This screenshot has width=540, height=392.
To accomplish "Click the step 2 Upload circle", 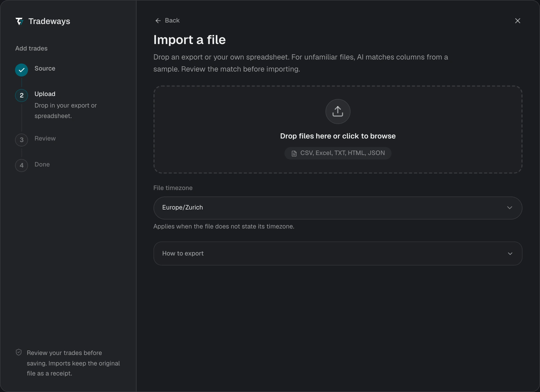I will (x=21, y=96).
